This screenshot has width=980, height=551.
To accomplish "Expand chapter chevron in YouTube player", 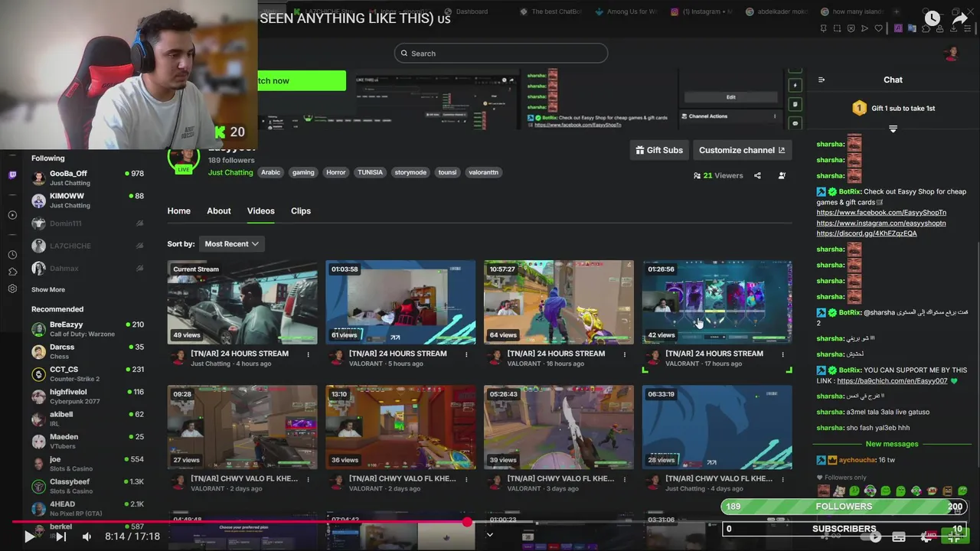I will click(x=490, y=535).
